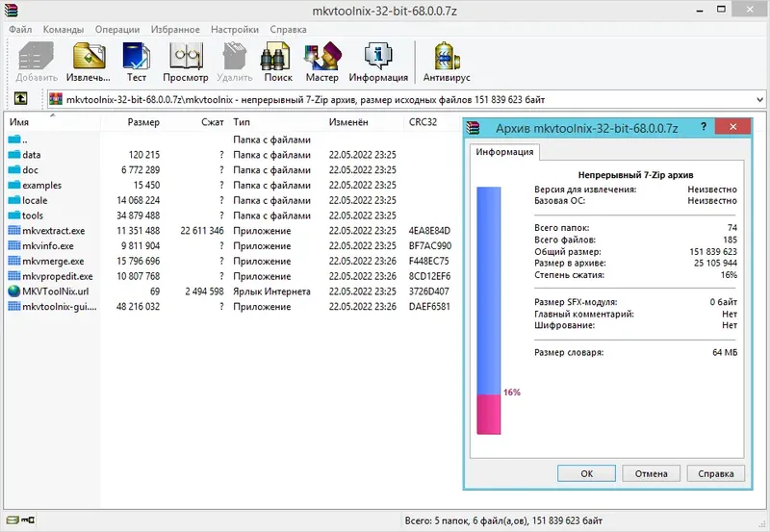This screenshot has height=532, width=770.
Task: Open the Избранное menu
Action: click(175, 30)
